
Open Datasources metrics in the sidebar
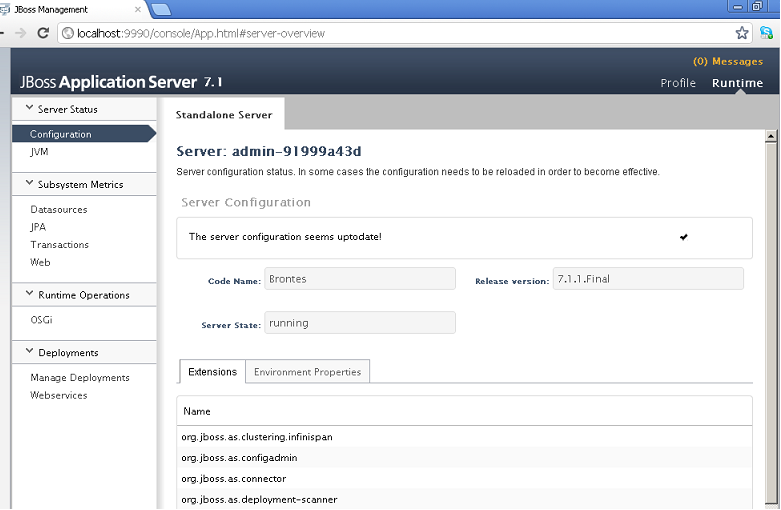59,210
